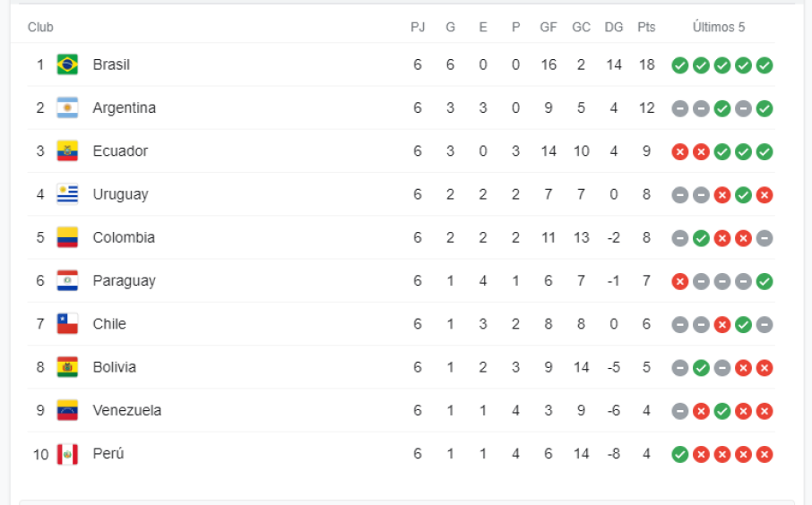The width and height of the screenshot is (812, 505).
Task: Click the DG column header
Action: click(x=614, y=27)
